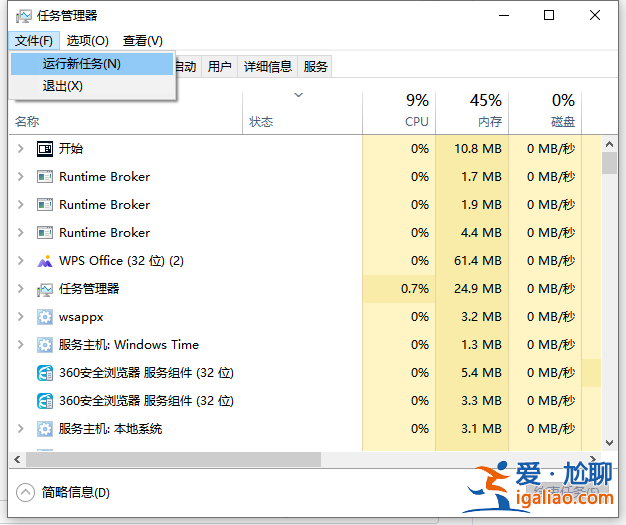Click 简略信息(D) to show fewer details
This screenshot has width=626, height=525.
[76, 493]
